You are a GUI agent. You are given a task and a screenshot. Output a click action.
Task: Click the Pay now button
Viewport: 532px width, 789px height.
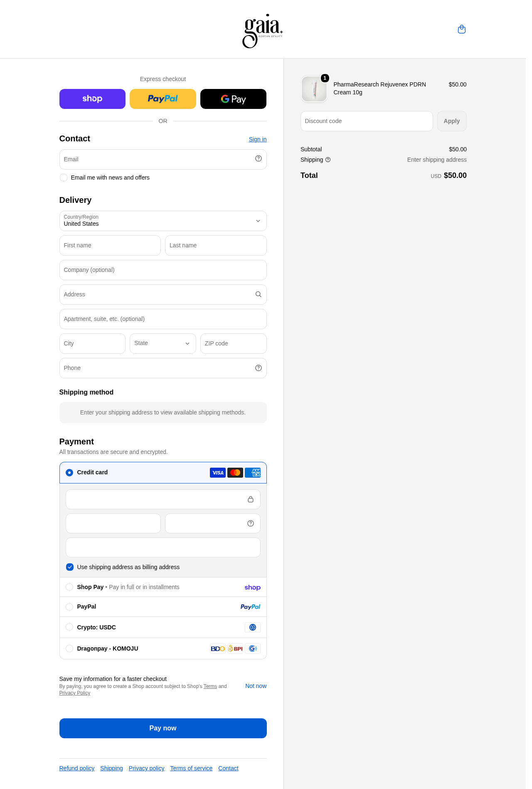pos(163,728)
